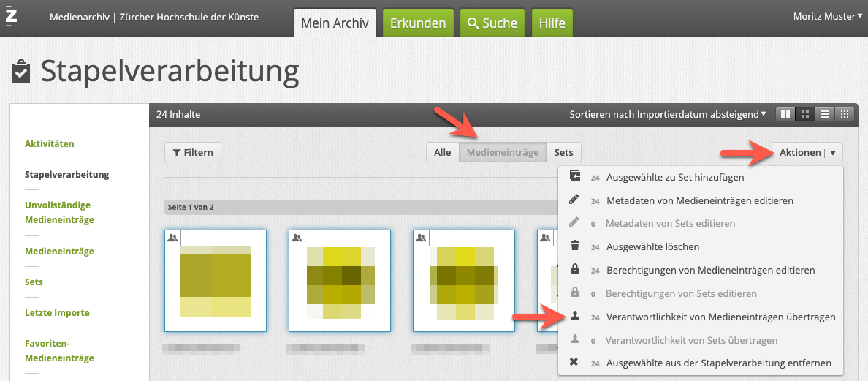Open the Erkunden tab
This screenshot has height=381, width=868.
418,23
